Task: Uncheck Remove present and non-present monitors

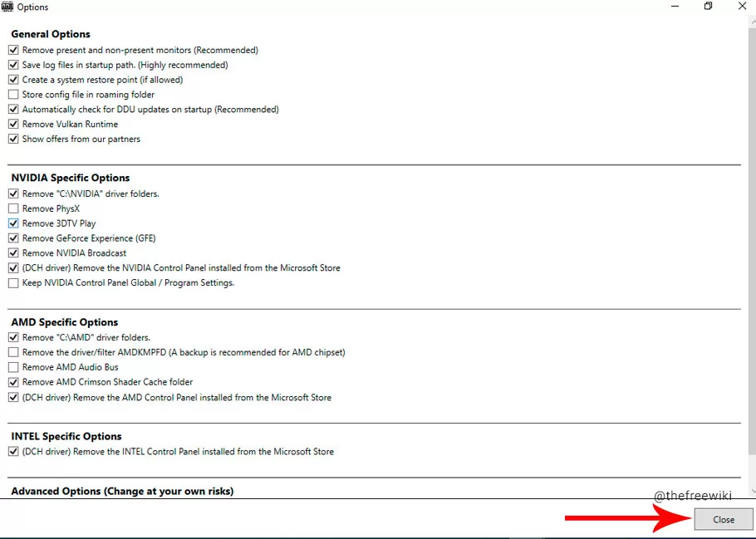Action: [13, 50]
